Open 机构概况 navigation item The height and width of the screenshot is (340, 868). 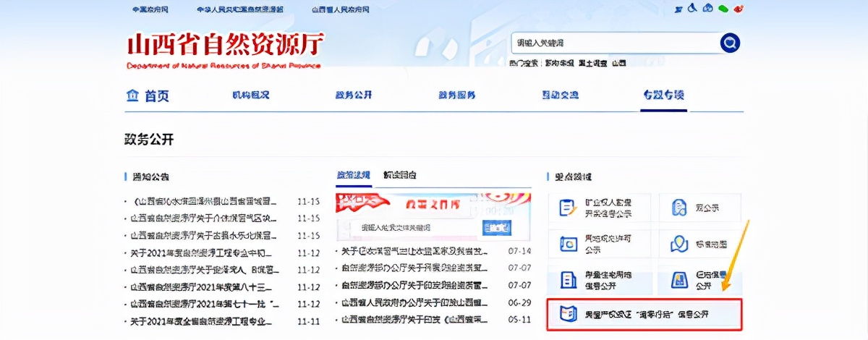point(250,95)
